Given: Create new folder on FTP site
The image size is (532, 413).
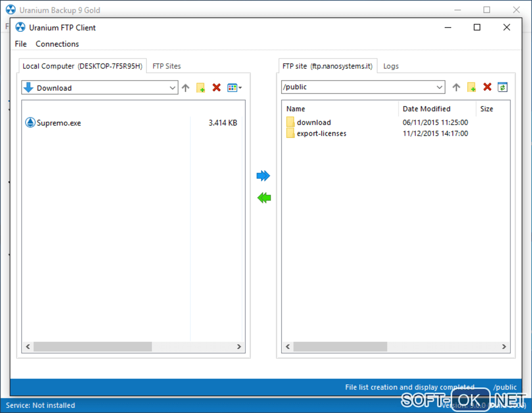Looking at the screenshot, I should [x=471, y=87].
